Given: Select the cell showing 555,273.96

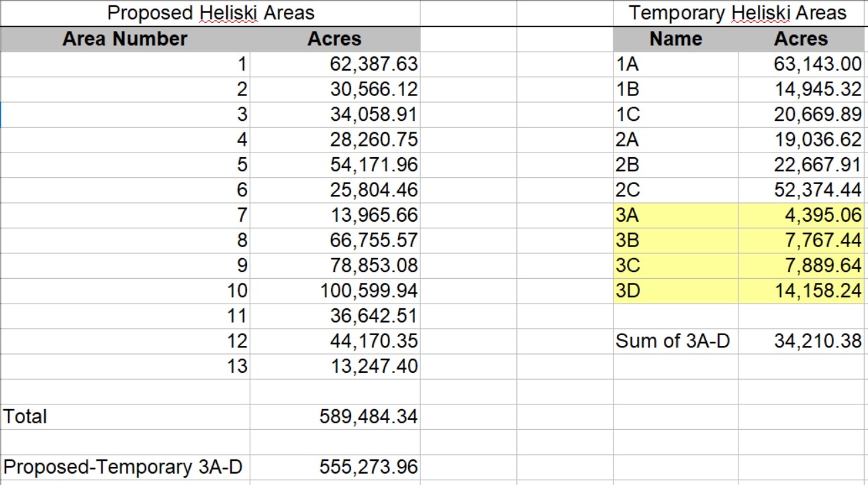Looking at the screenshot, I should [x=335, y=467].
